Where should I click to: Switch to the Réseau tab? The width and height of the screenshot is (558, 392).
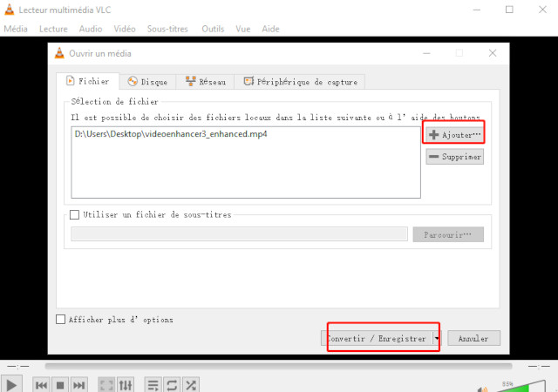[x=206, y=82]
